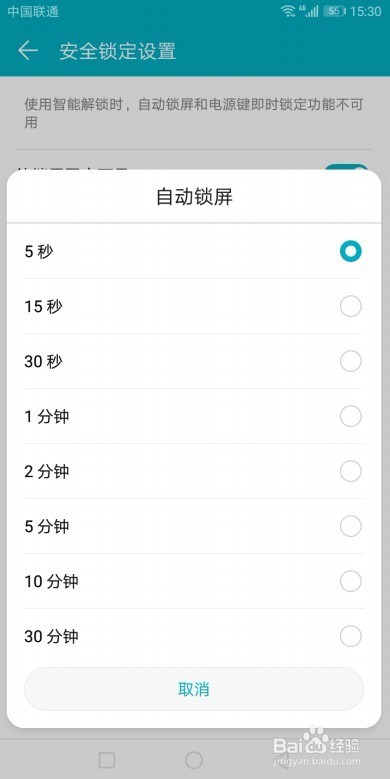This screenshot has width=390, height=779.
Task: Select the 15 秒 radio button
Action: [351, 307]
